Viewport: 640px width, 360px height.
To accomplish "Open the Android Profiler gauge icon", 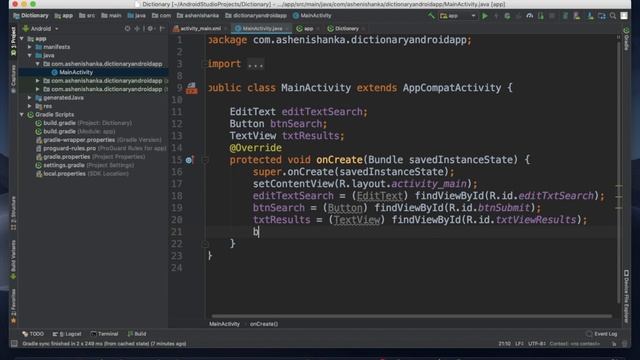I will point(530,16).
